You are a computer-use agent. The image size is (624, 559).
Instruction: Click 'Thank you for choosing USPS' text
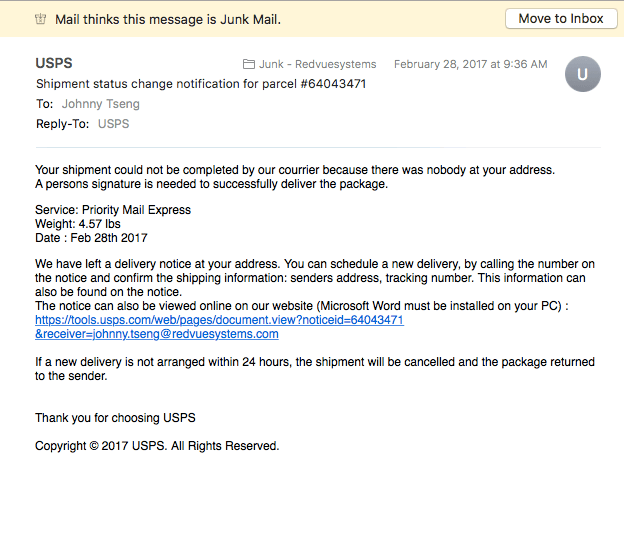click(115, 418)
